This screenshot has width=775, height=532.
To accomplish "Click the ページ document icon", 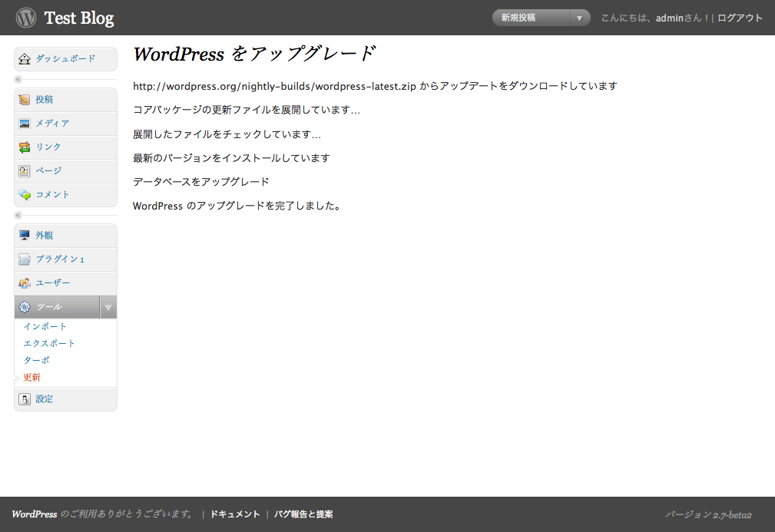I will tap(25, 171).
